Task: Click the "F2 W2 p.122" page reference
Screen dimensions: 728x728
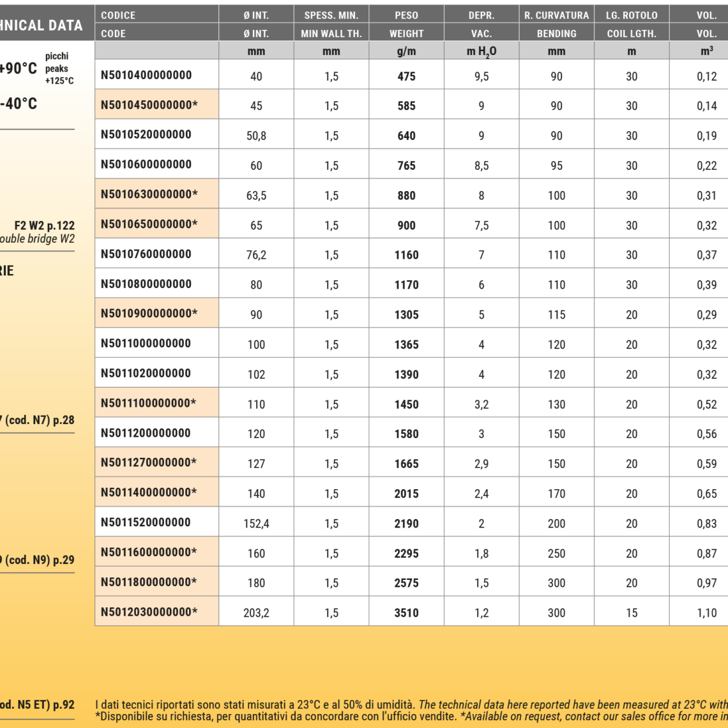Action: 44,225
